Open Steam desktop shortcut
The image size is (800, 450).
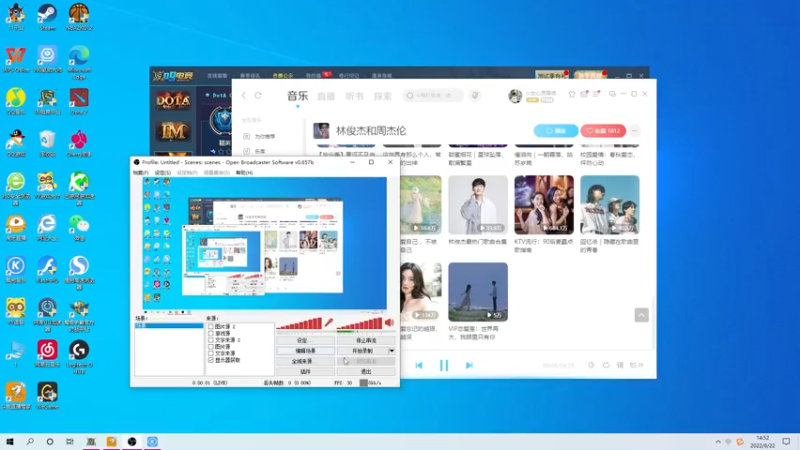[x=47, y=17]
